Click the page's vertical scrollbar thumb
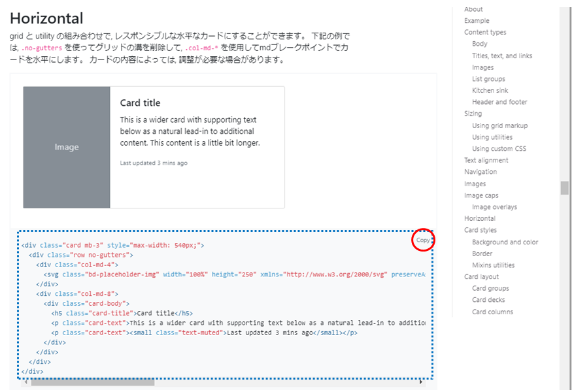 tap(565, 188)
